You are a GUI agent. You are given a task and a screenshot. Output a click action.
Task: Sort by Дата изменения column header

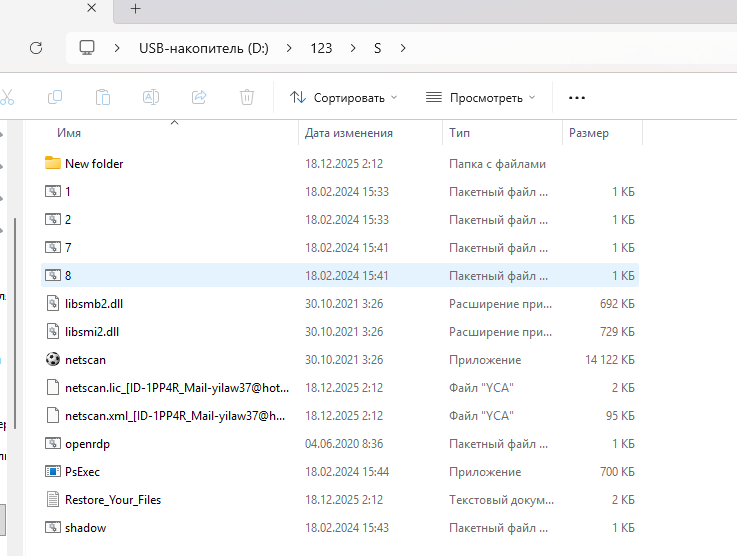point(348,133)
